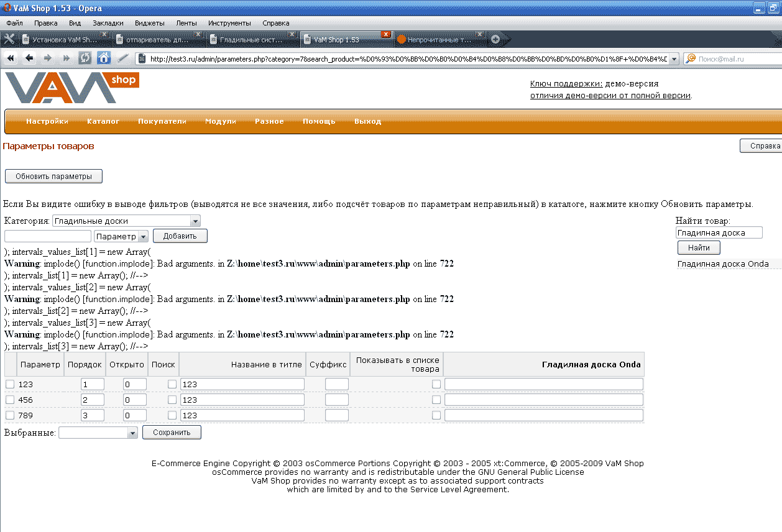Expand the address bar URL history dropdown

[x=673, y=59]
